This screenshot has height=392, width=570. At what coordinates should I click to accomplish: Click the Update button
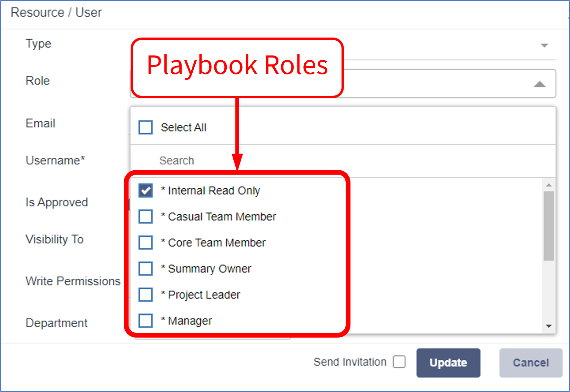448,363
